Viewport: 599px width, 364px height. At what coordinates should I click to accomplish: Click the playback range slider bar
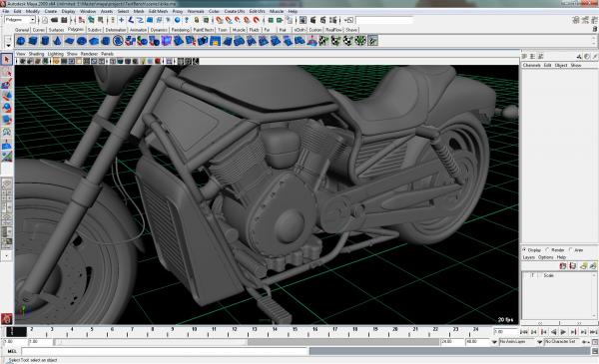coord(152,342)
